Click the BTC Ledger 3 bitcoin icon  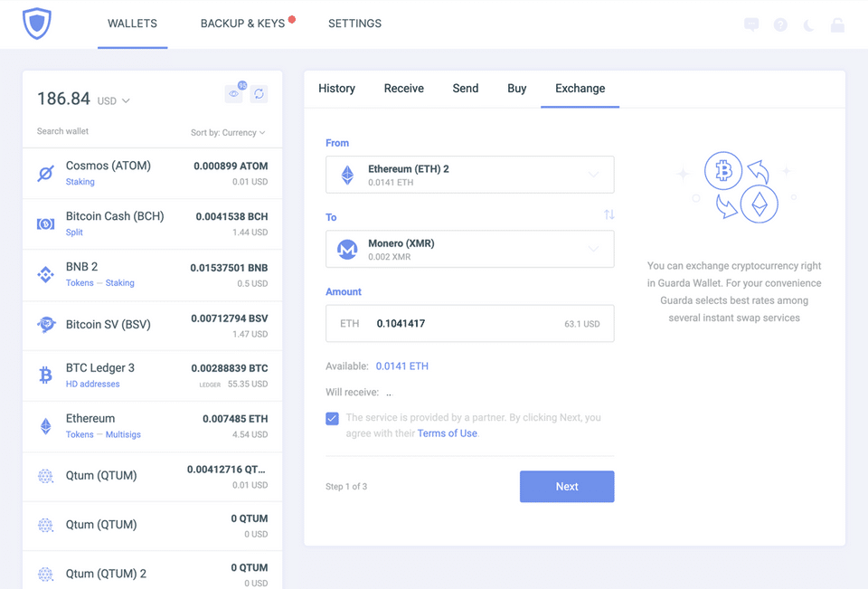click(x=45, y=375)
